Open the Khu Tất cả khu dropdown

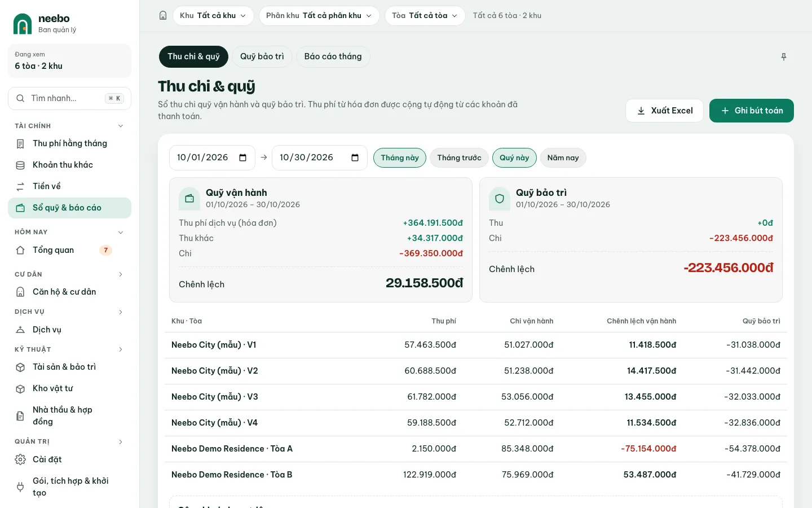point(213,16)
